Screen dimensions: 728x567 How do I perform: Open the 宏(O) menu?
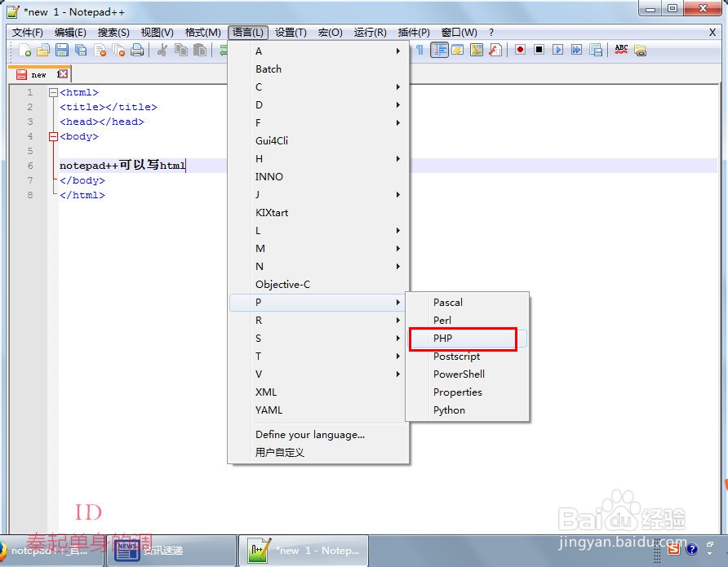point(330,33)
